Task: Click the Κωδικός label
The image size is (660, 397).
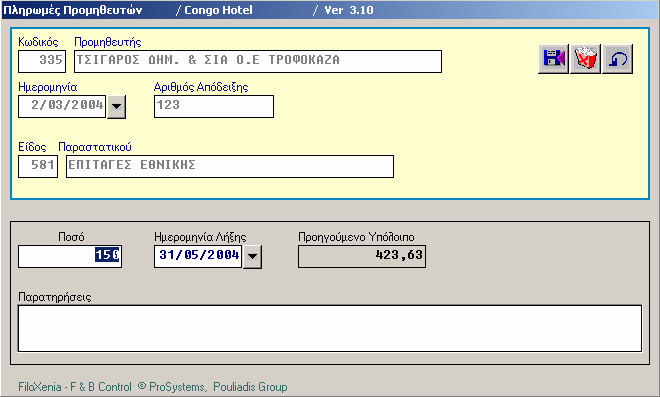Action: point(38,42)
